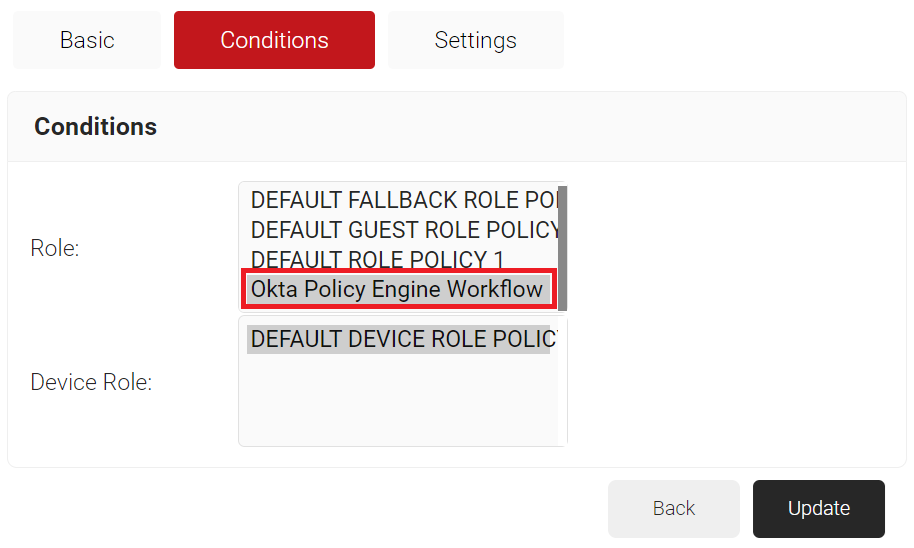Image resolution: width=914 pixels, height=548 pixels.
Task: Click blank panel area right of Role list
Action: pyautogui.click(x=730, y=248)
